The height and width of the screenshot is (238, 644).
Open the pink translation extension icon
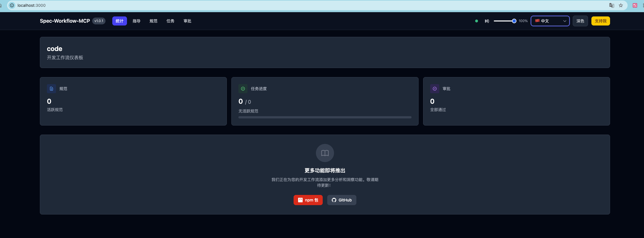point(635,5)
